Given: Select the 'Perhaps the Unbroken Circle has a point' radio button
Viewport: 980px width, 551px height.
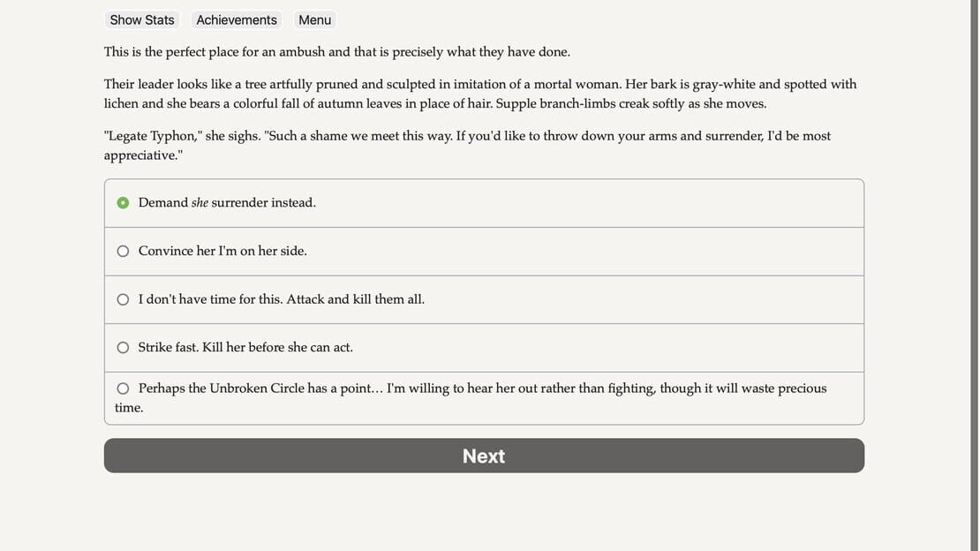Looking at the screenshot, I should pyautogui.click(x=123, y=389).
